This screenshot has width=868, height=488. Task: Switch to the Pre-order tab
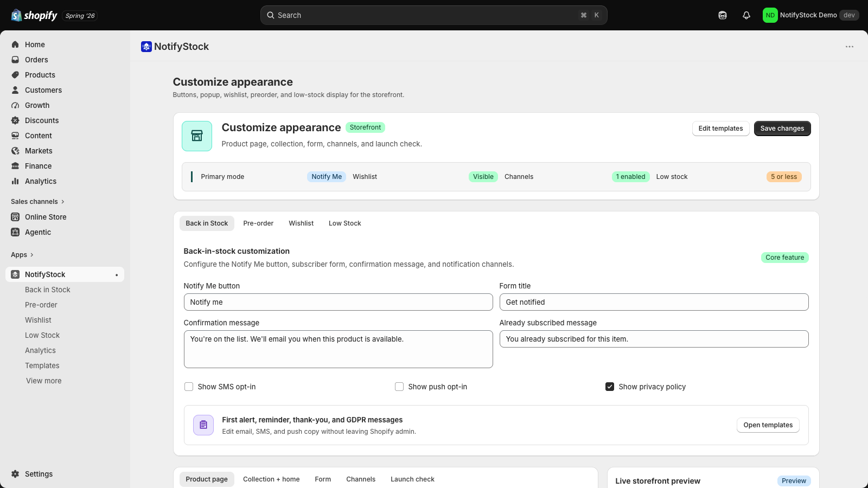258,223
